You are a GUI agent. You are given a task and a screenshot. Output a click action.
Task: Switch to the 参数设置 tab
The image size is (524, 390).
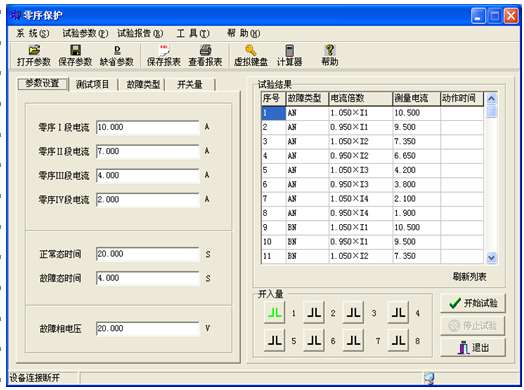coord(42,84)
